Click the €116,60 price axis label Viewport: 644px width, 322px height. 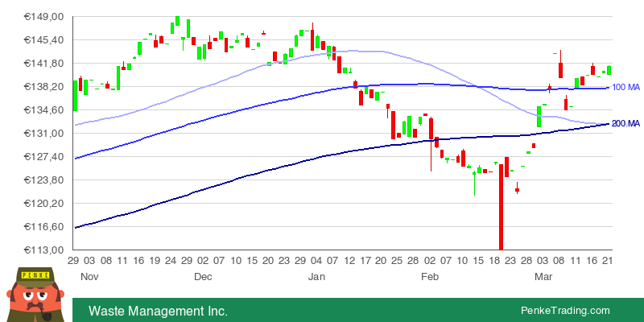point(43,227)
